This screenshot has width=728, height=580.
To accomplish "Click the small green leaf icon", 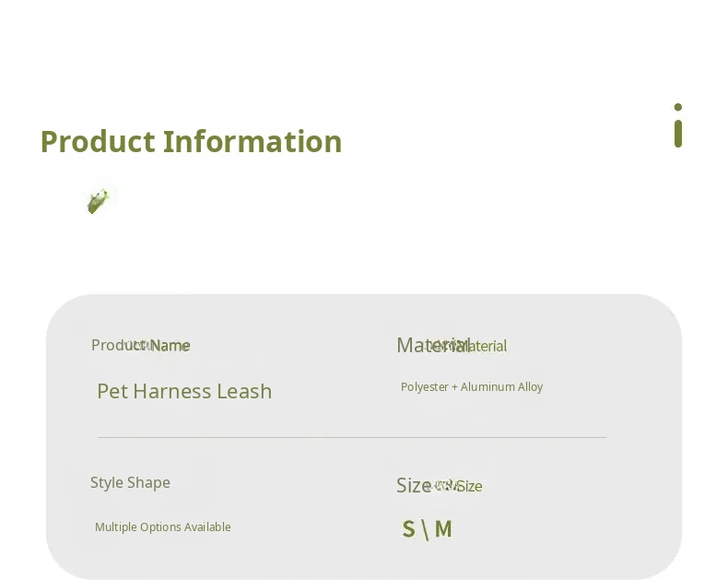I will (x=98, y=200).
